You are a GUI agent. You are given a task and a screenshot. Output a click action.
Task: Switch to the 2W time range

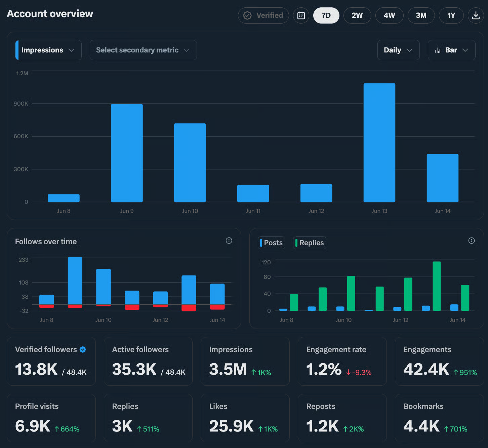click(357, 15)
